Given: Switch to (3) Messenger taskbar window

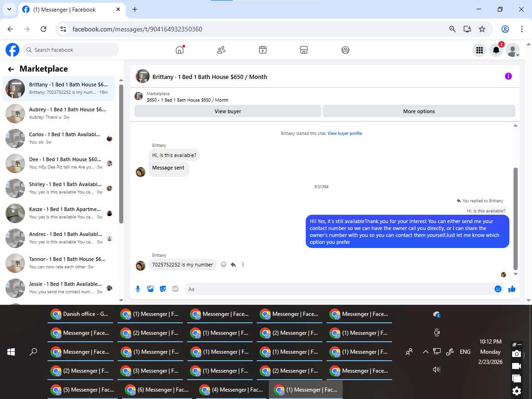Looking at the screenshot, I should click(x=150, y=371).
